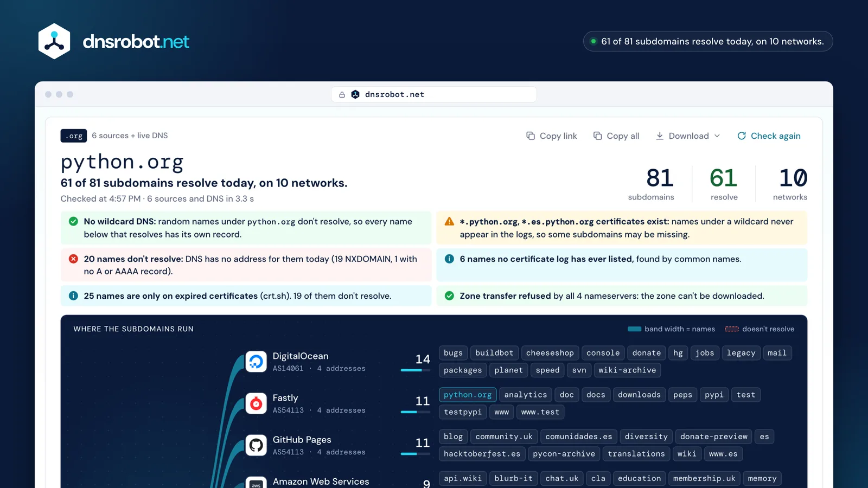Select the cheeseshop subdomain tag
The image size is (868, 488).
550,353
